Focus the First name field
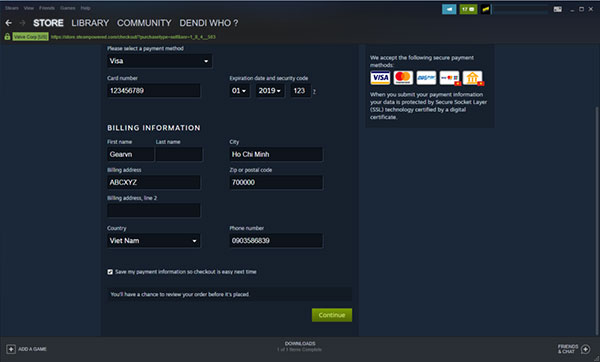600x362 pixels. (x=130, y=154)
